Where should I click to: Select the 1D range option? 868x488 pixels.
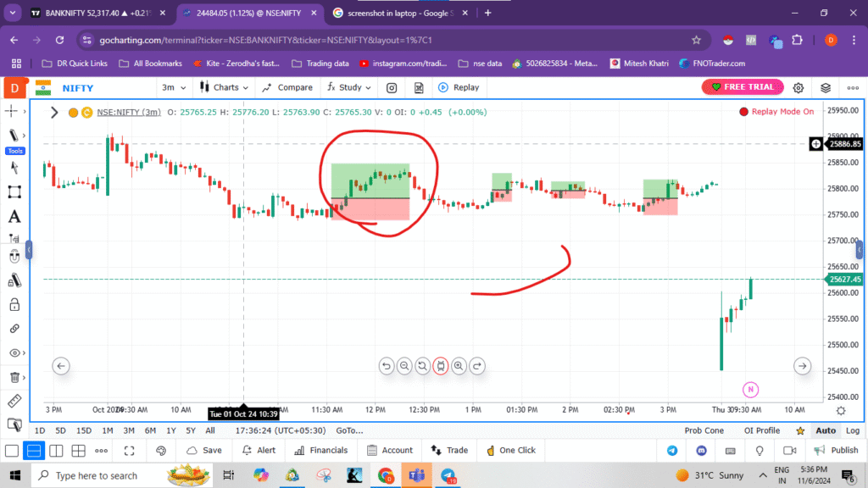(x=40, y=430)
